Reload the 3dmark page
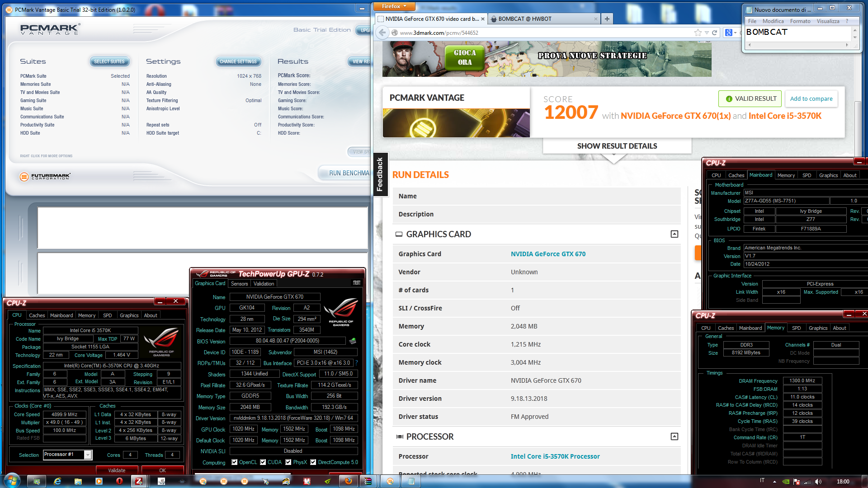Screen dimensions: 868x488 click(715, 33)
